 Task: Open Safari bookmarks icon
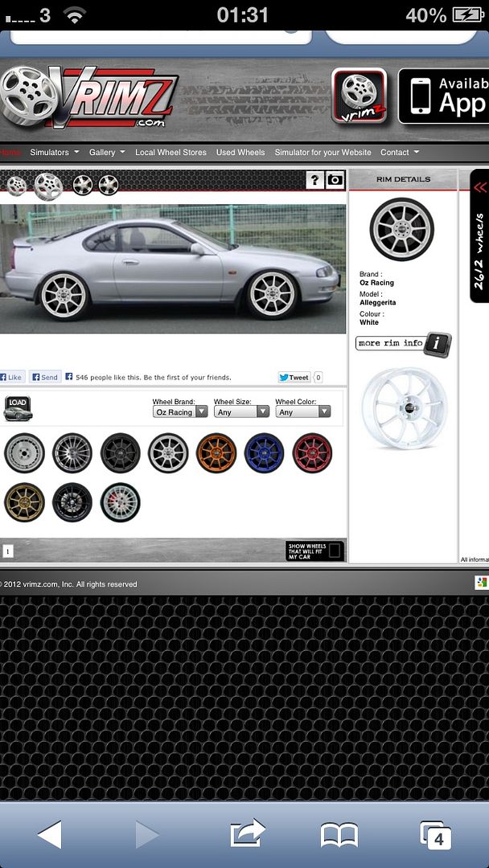pos(339,835)
